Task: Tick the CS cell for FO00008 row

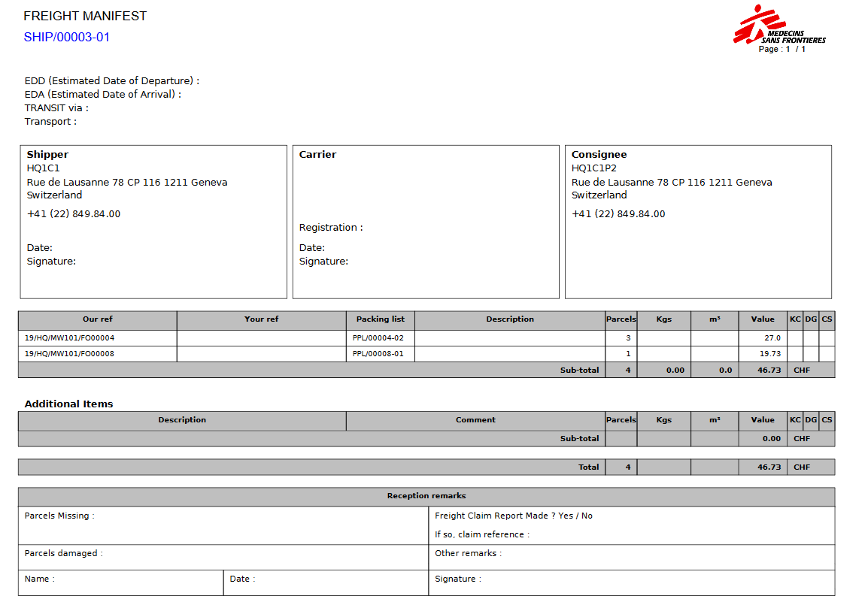Action: tap(827, 354)
